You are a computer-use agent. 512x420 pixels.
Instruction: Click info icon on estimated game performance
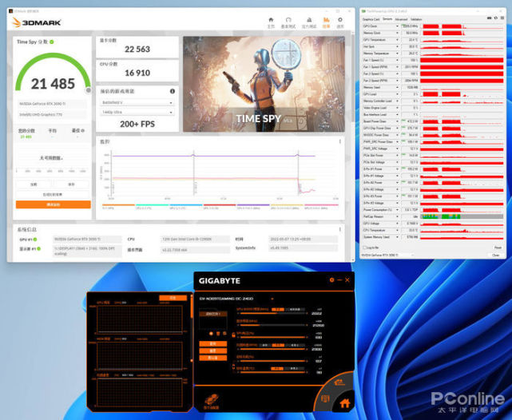click(173, 91)
